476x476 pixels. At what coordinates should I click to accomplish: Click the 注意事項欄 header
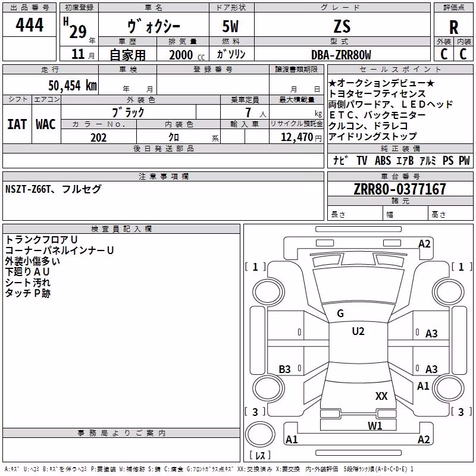pos(163,176)
